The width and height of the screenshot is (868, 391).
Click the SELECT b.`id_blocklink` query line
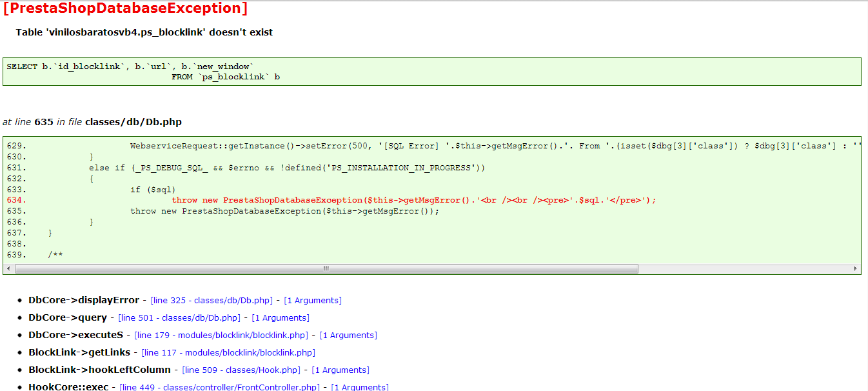[x=130, y=66]
